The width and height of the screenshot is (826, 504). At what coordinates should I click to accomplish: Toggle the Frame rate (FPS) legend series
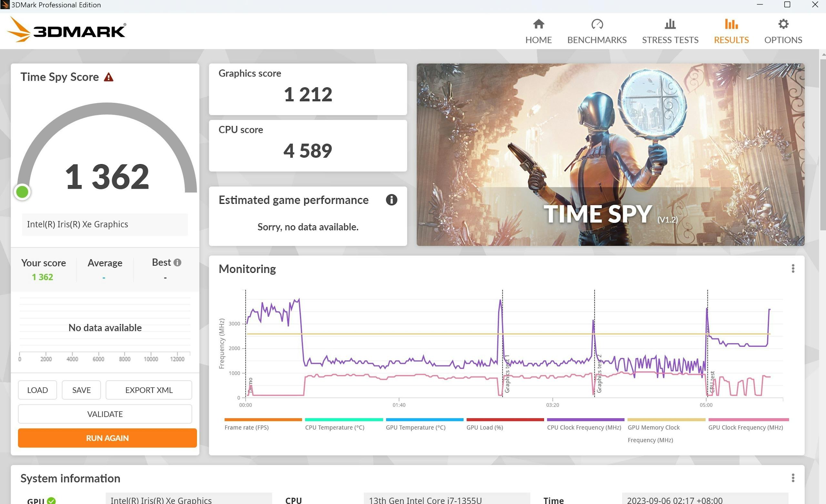247,427
